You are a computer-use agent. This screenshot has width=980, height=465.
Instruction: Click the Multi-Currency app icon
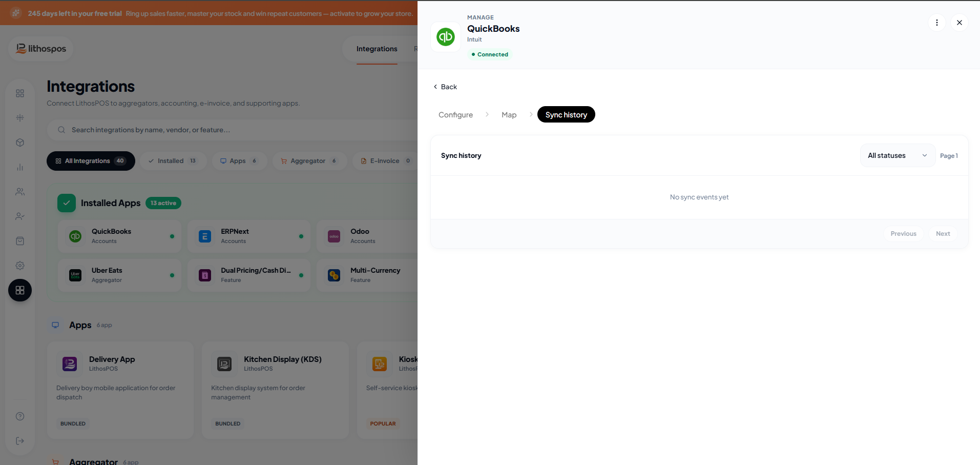click(334, 275)
